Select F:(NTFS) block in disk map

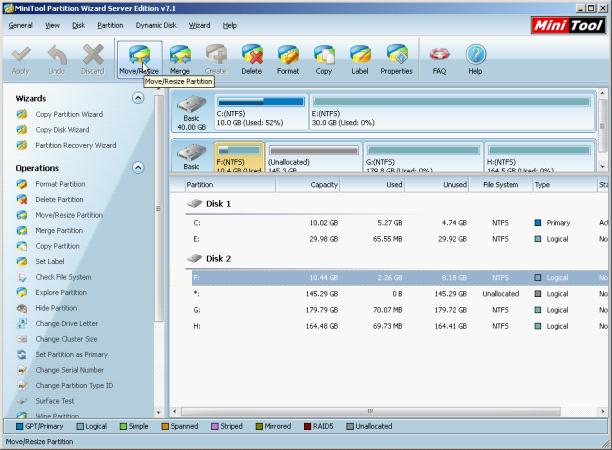tap(239, 157)
